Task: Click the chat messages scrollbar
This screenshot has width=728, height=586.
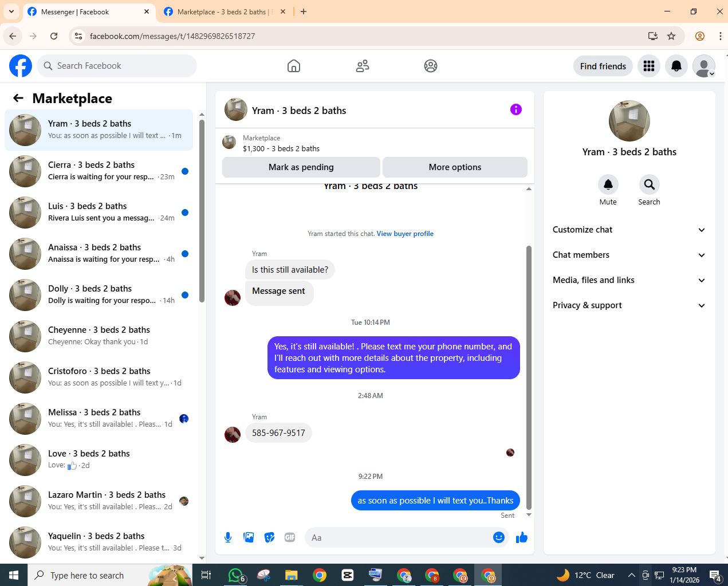Action: pos(529,377)
